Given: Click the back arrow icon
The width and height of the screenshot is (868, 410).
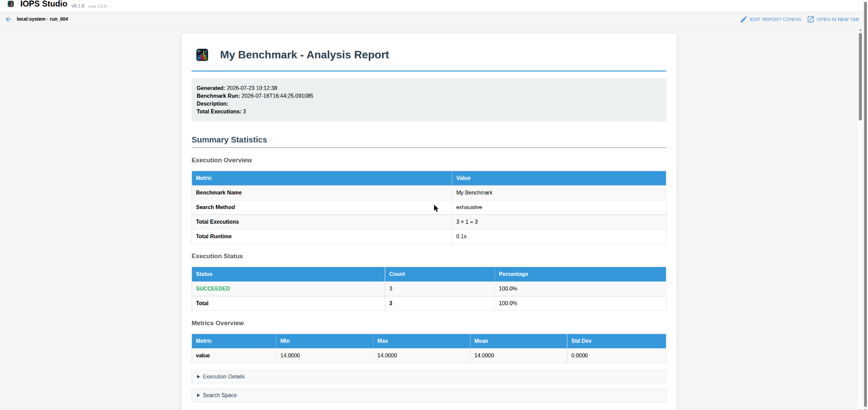Looking at the screenshot, I should click(8, 19).
